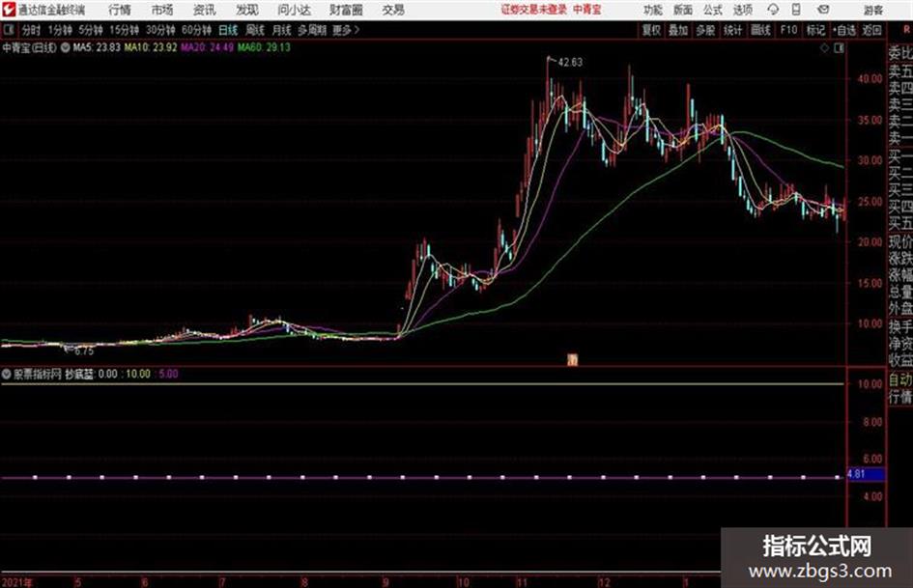Select the 日线 period tab
This screenshot has width=913, height=588.
tap(228, 30)
